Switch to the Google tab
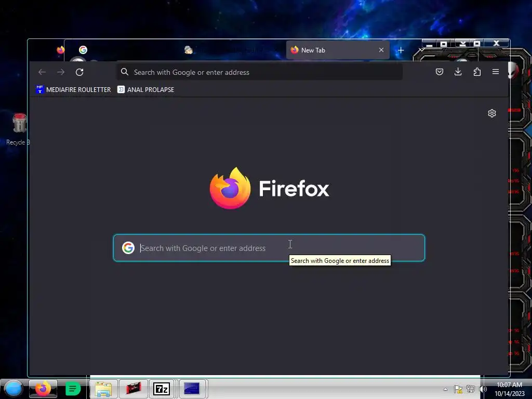The width and height of the screenshot is (532, 399). [83, 50]
